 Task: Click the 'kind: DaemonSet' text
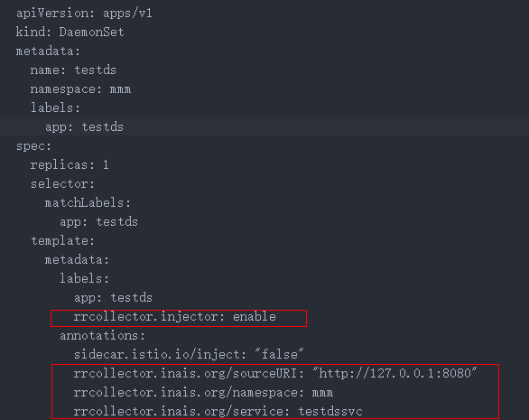tap(70, 33)
